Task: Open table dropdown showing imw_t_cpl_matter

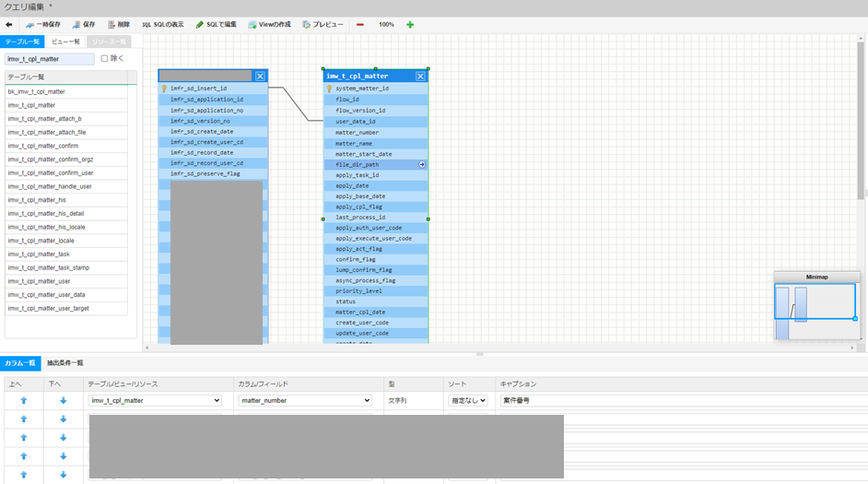Action: click(155, 400)
